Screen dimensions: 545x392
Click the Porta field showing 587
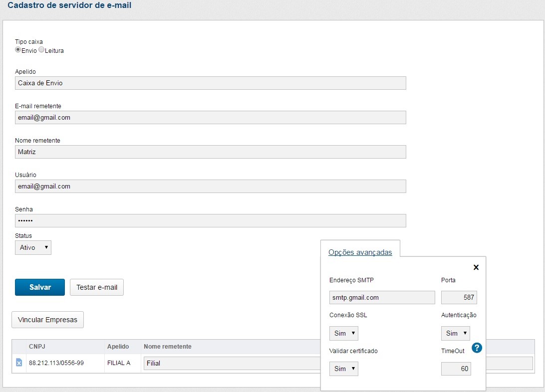click(x=459, y=298)
